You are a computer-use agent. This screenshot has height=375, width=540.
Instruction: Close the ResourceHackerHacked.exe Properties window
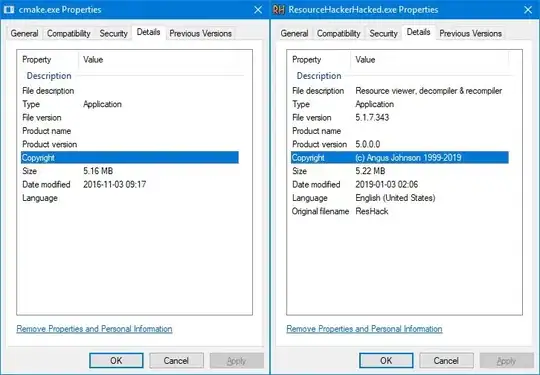[x=528, y=10]
